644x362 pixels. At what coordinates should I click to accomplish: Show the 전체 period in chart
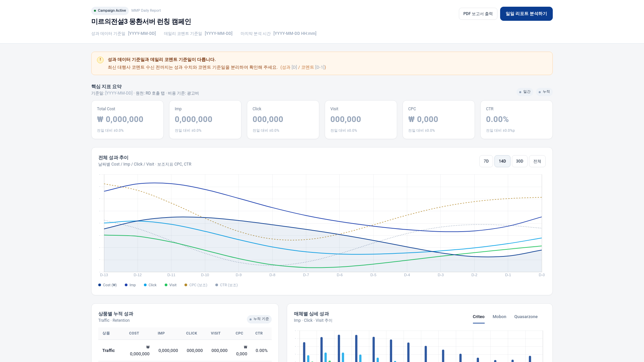coord(537,161)
